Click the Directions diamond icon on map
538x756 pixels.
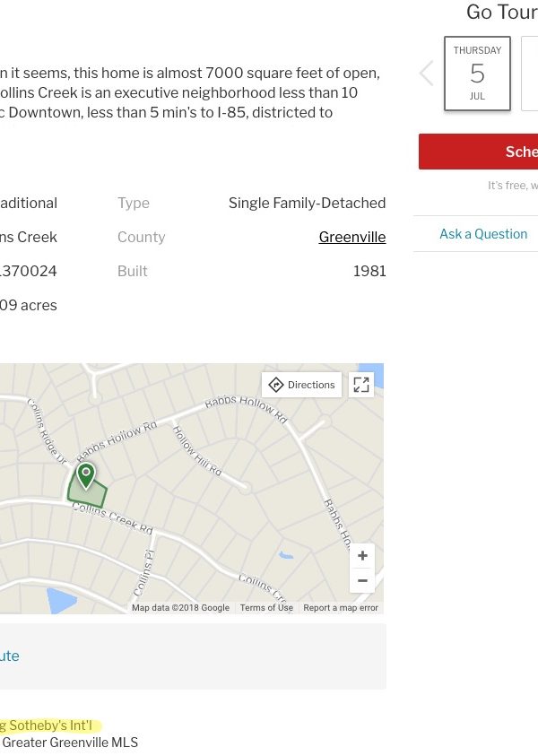tap(276, 385)
